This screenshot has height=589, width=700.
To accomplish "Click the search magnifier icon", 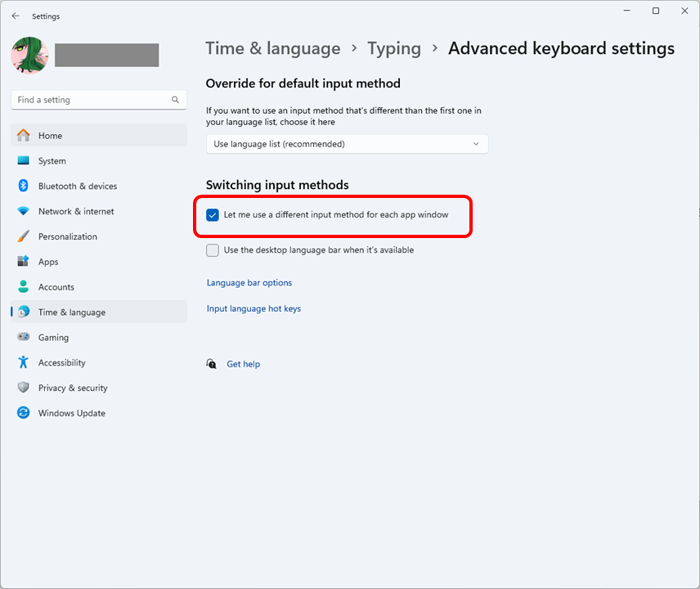I will click(175, 100).
